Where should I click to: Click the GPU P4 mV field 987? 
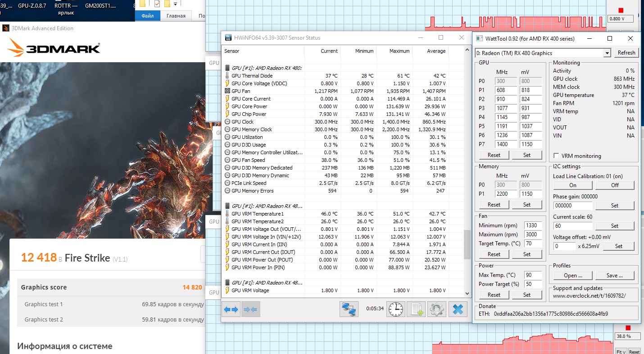click(531, 117)
